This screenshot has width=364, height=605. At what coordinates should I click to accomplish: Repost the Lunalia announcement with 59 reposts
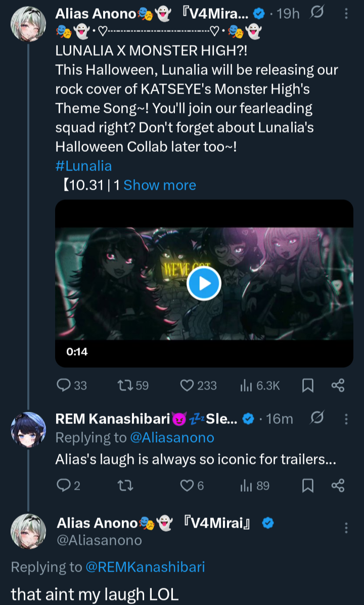click(133, 385)
